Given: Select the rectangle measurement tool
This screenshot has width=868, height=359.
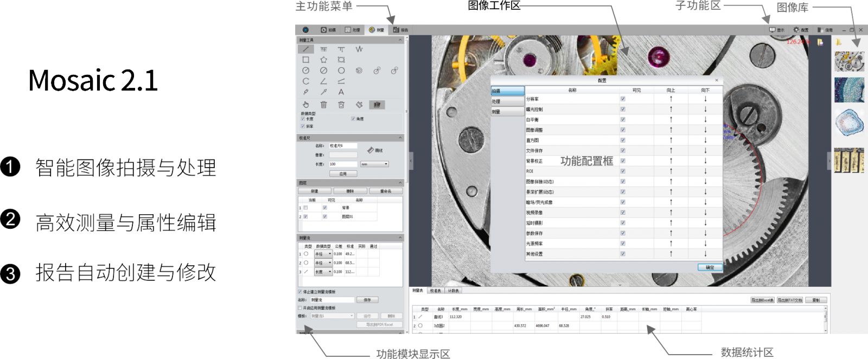Looking at the screenshot, I should coord(306,60).
